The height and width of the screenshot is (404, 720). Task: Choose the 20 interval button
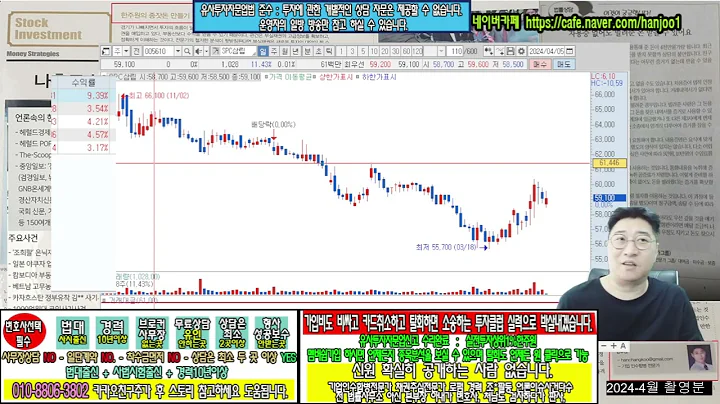pyautogui.click(x=385, y=51)
